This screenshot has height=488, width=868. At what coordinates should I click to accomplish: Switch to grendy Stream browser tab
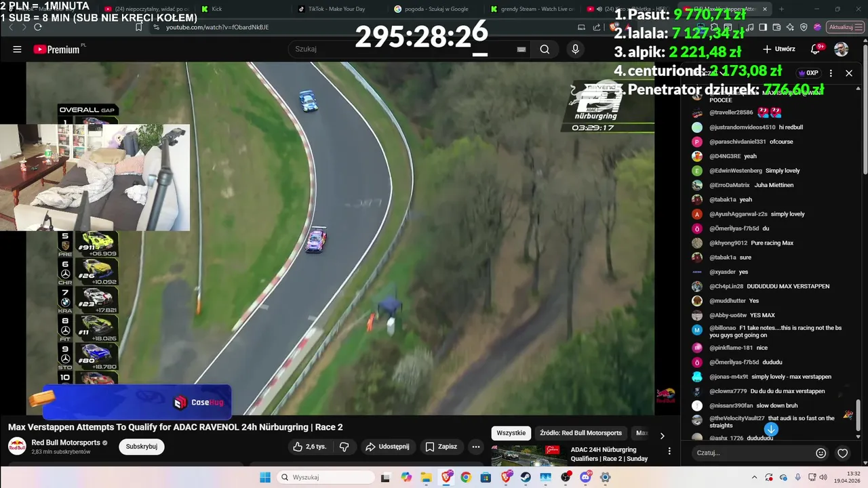(x=534, y=9)
